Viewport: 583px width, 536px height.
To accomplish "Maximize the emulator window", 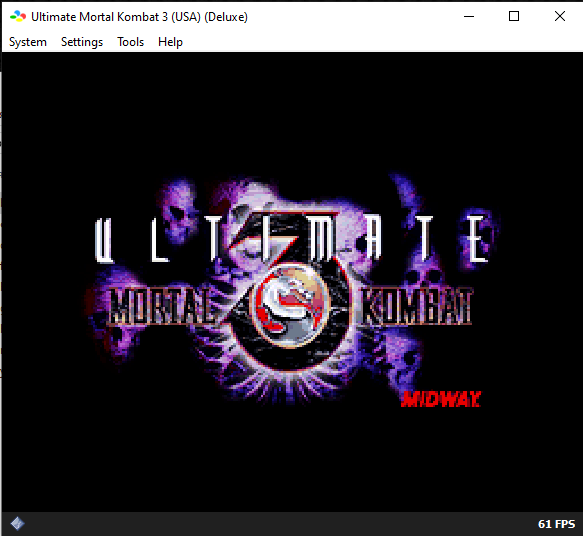I will tap(514, 16).
